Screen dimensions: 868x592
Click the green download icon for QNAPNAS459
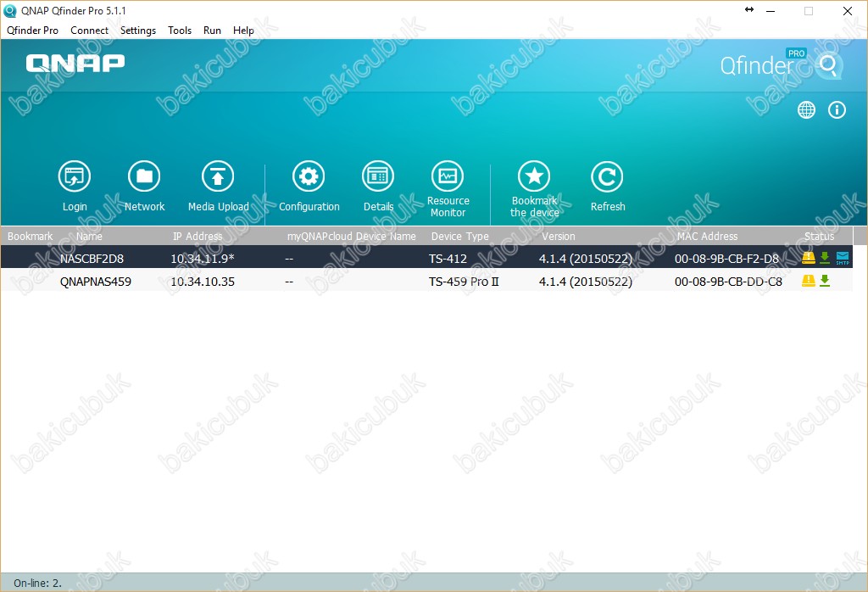[x=825, y=280]
